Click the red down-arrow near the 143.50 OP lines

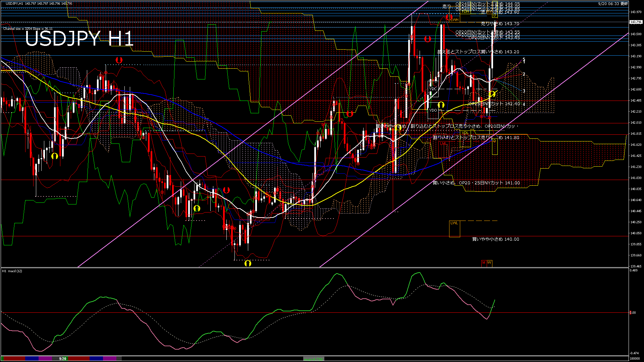click(428, 39)
